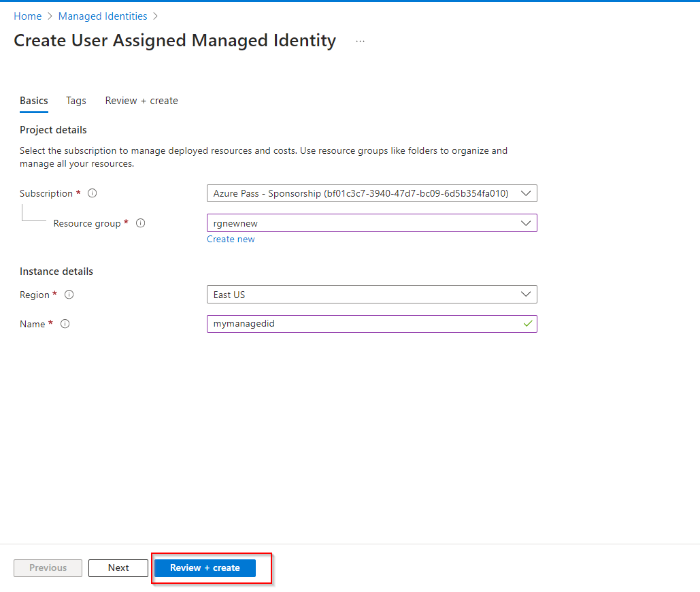
Task: Click the Create User Assigned Managed Identity heading
Action: pos(175,41)
